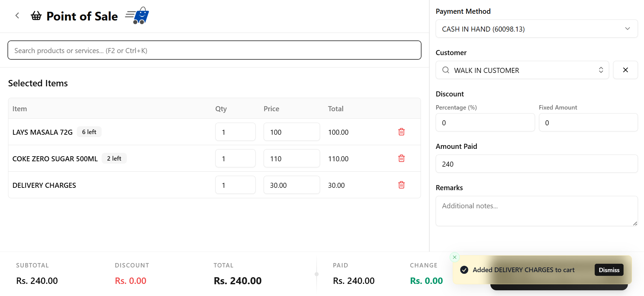The height and width of the screenshot is (296, 644).
Task: Edit price of COKE ZERO SUGAR 500ML
Action: point(291,159)
